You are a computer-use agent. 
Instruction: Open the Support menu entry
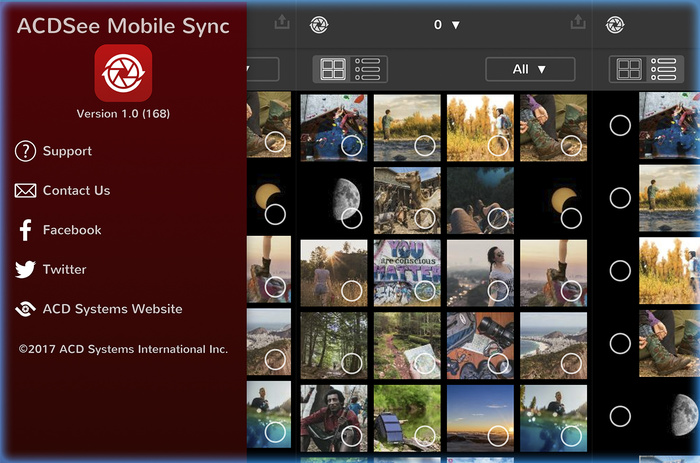tap(54, 151)
